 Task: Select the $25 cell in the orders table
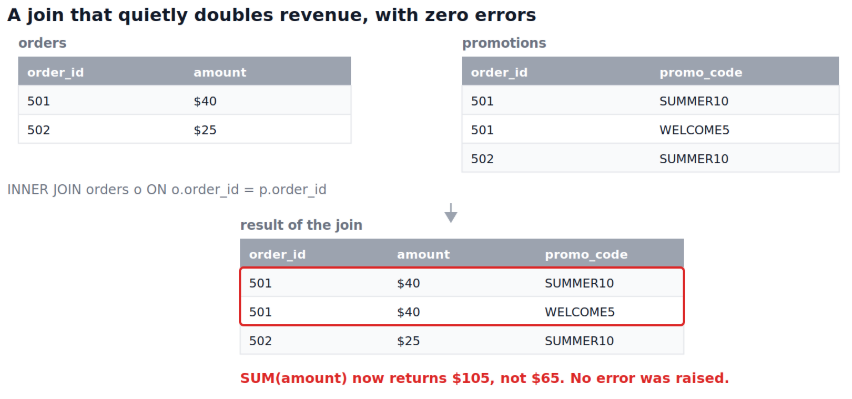(x=205, y=130)
